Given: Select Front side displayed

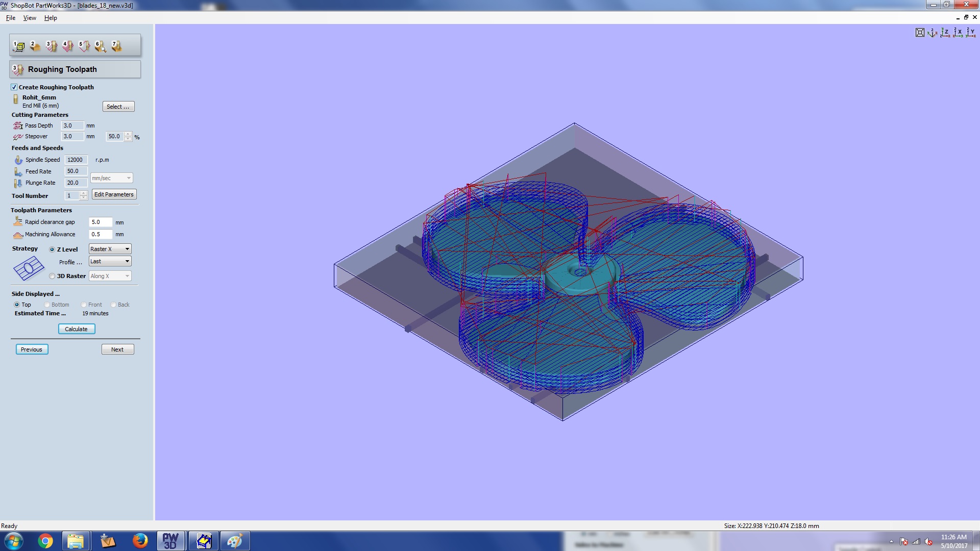Looking at the screenshot, I should (84, 305).
